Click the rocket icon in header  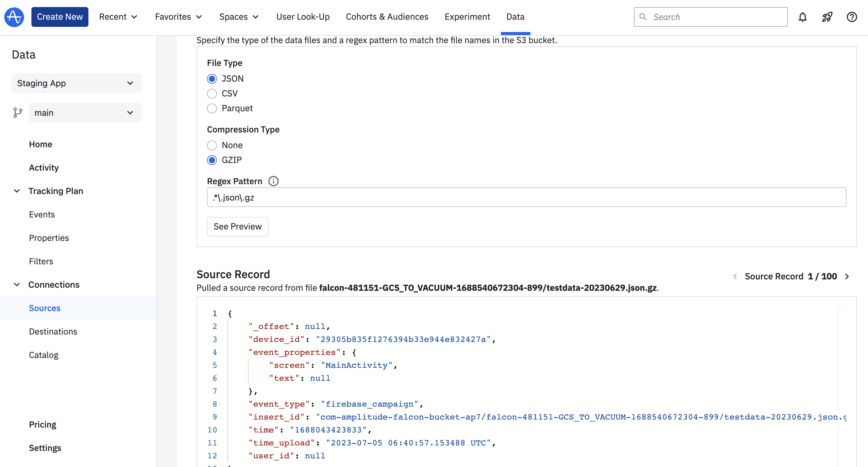tap(827, 17)
